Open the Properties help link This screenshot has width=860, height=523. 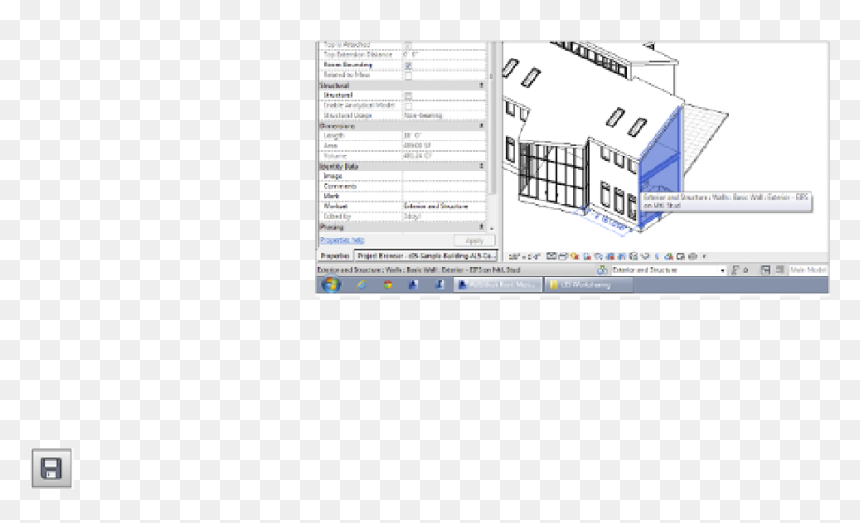(x=342, y=240)
